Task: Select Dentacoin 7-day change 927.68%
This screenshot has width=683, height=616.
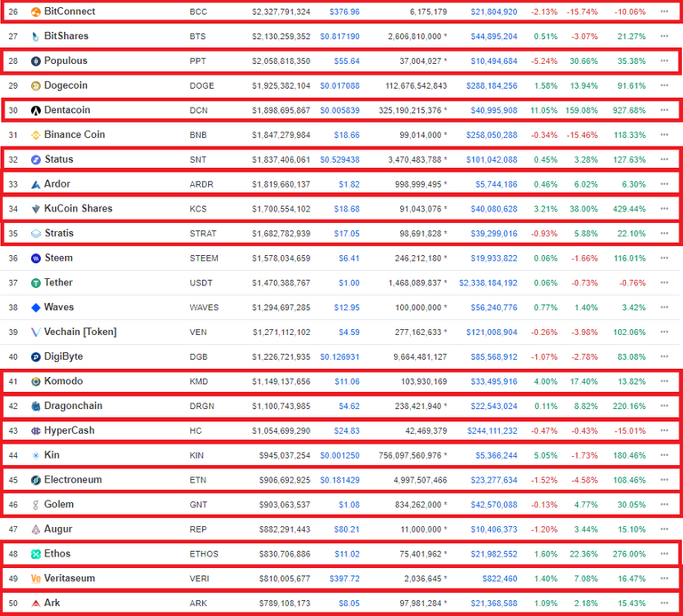Action: [629, 110]
